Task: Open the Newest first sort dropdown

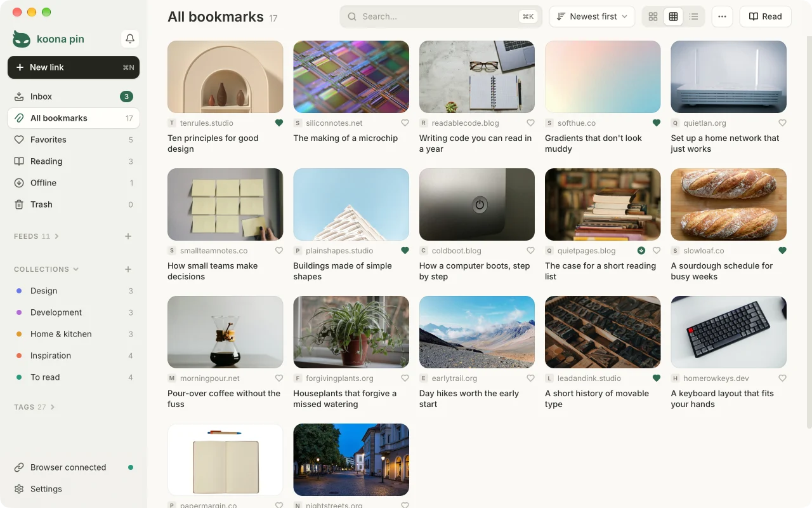Action: pos(592,17)
